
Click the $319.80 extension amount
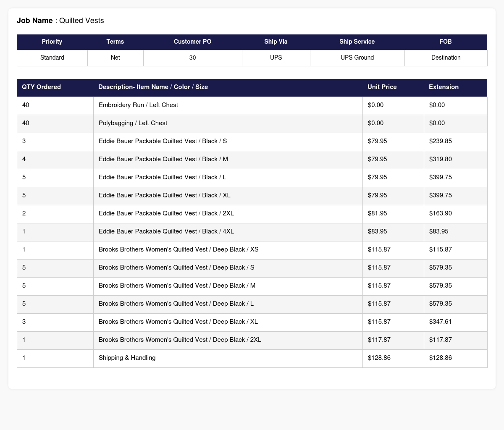[441, 159]
